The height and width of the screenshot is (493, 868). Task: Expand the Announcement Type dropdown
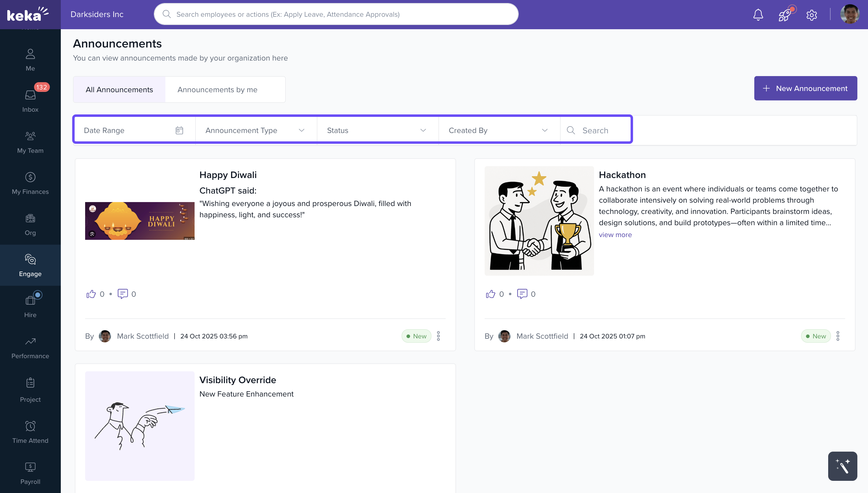256,130
